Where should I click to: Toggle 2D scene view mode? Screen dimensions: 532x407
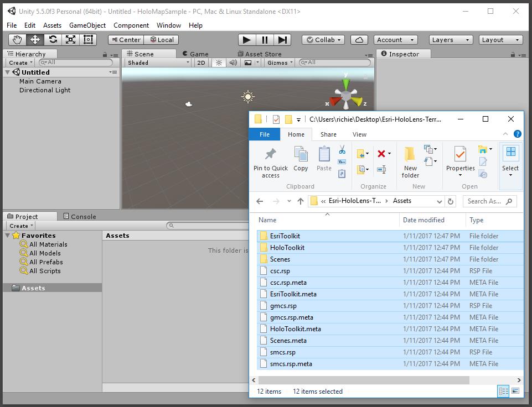pyautogui.click(x=201, y=62)
